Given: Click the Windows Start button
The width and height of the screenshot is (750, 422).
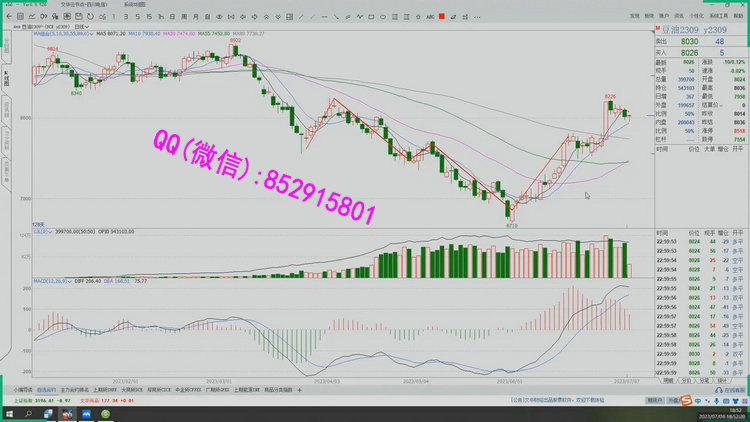Looking at the screenshot, I should click(x=8, y=413).
